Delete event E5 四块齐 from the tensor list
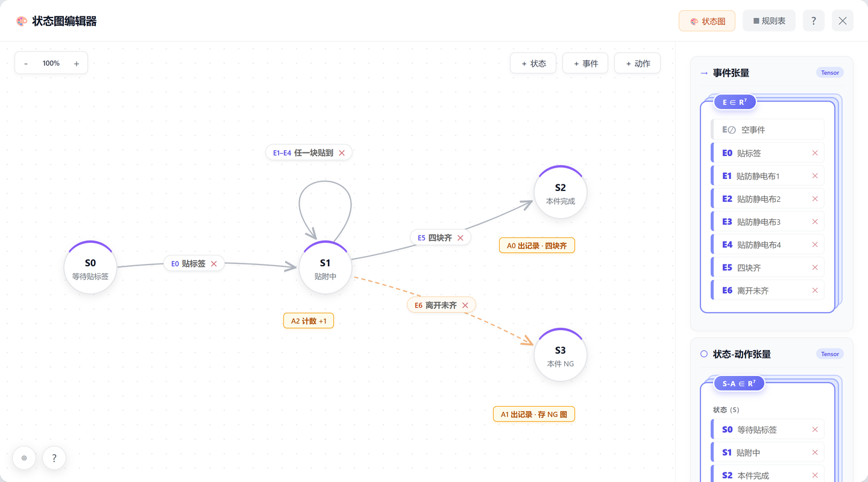868x482 pixels. [x=815, y=268]
